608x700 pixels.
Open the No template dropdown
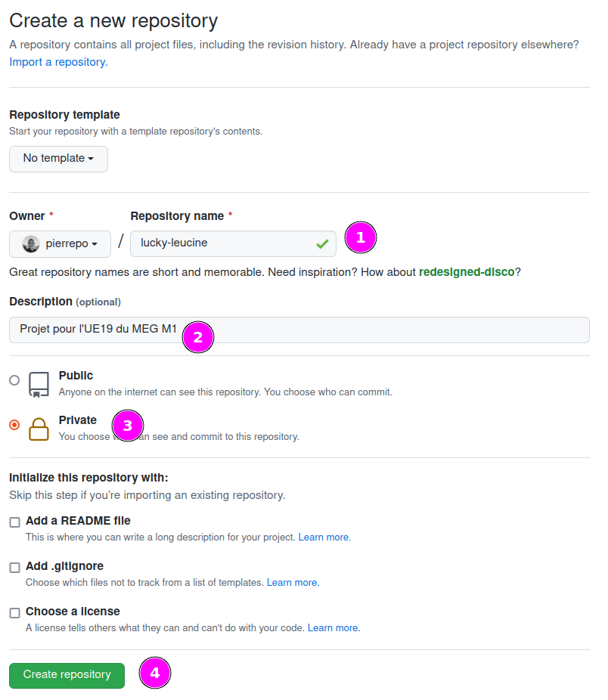(x=58, y=159)
